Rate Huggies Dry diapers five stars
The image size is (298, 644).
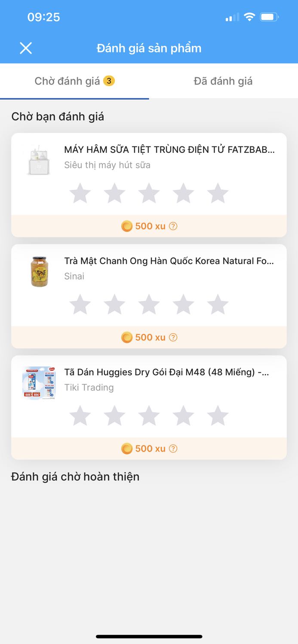218,416
